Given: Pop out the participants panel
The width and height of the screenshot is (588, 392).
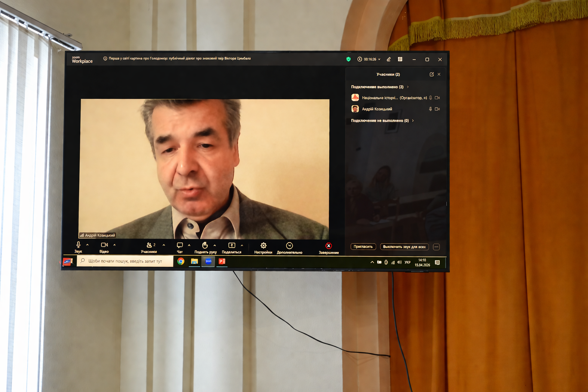Looking at the screenshot, I should (x=431, y=74).
